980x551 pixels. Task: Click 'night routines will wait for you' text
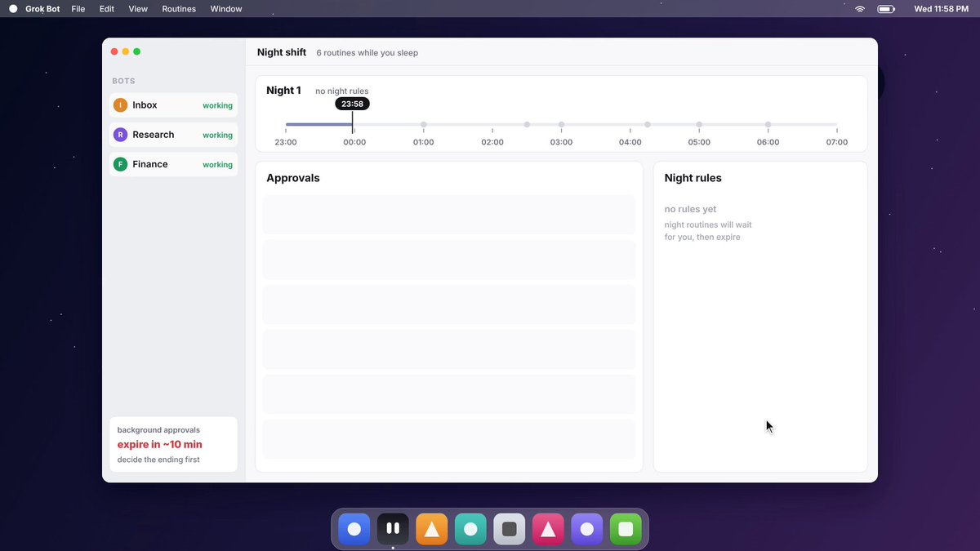[x=708, y=231]
